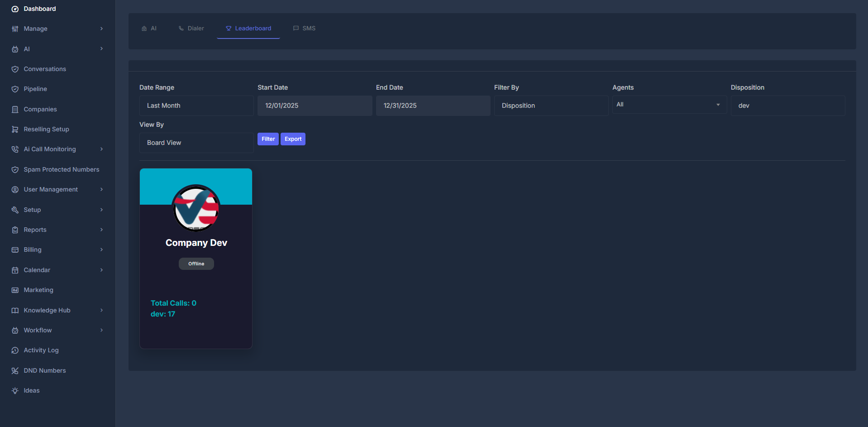
Task: Select the Pipeline sidebar icon
Action: coord(15,89)
